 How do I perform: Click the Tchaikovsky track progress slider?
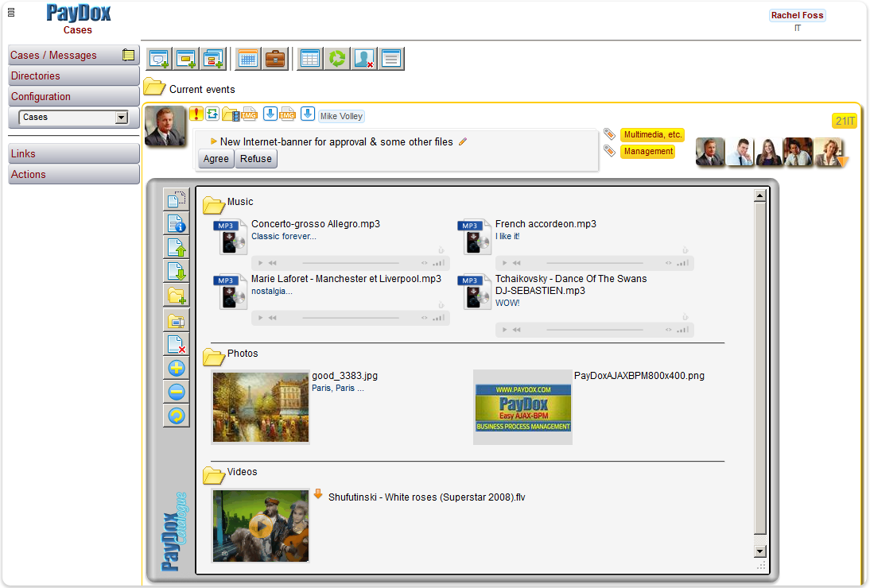coord(595,329)
